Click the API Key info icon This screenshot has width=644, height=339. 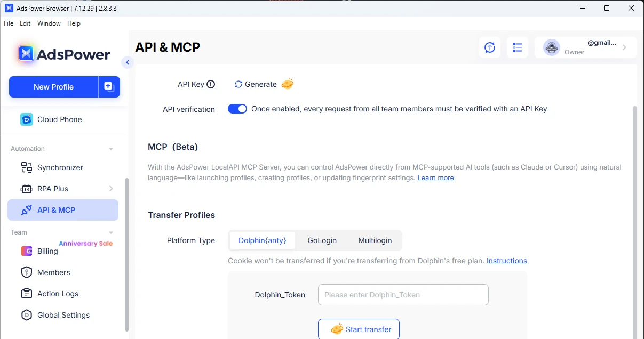click(x=211, y=84)
